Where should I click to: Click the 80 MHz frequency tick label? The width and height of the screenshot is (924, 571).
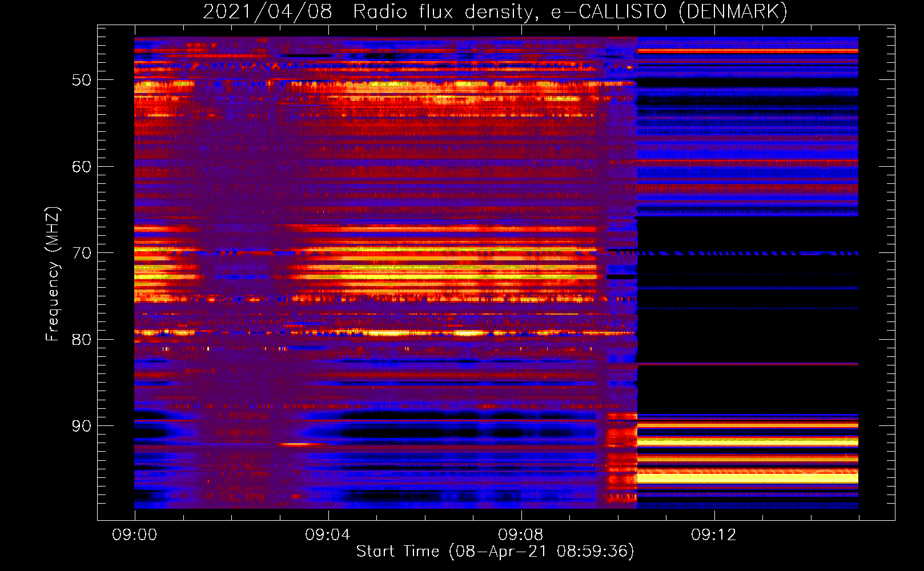[x=82, y=339]
